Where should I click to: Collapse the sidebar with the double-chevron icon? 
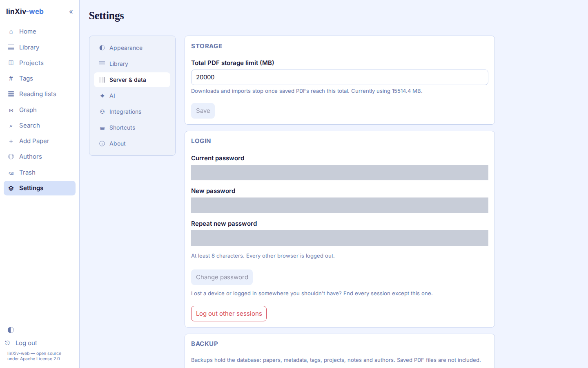71,12
